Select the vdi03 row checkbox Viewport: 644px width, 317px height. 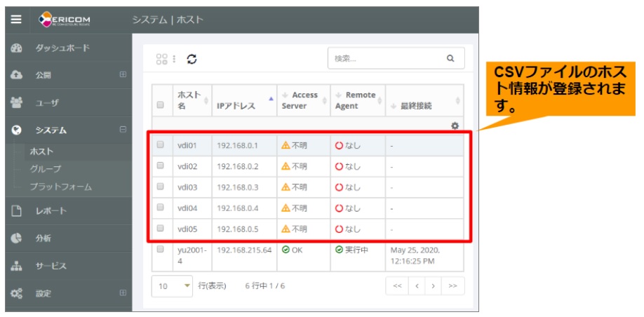click(161, 187)
